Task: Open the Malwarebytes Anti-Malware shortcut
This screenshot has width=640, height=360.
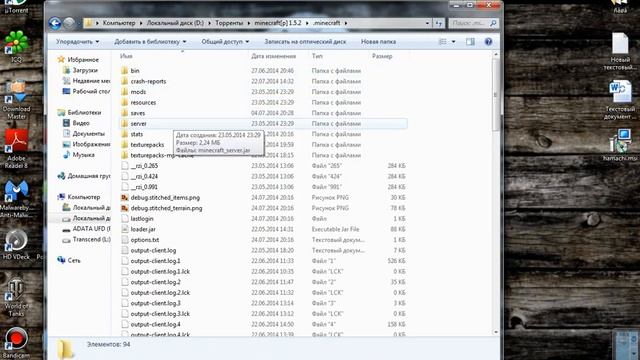Action: point(16,199)
